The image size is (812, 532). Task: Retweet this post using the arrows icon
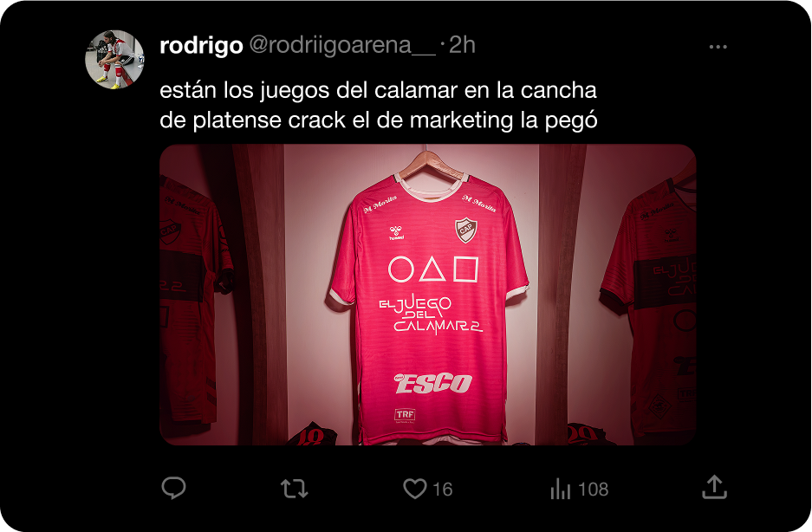pos(294,489)
